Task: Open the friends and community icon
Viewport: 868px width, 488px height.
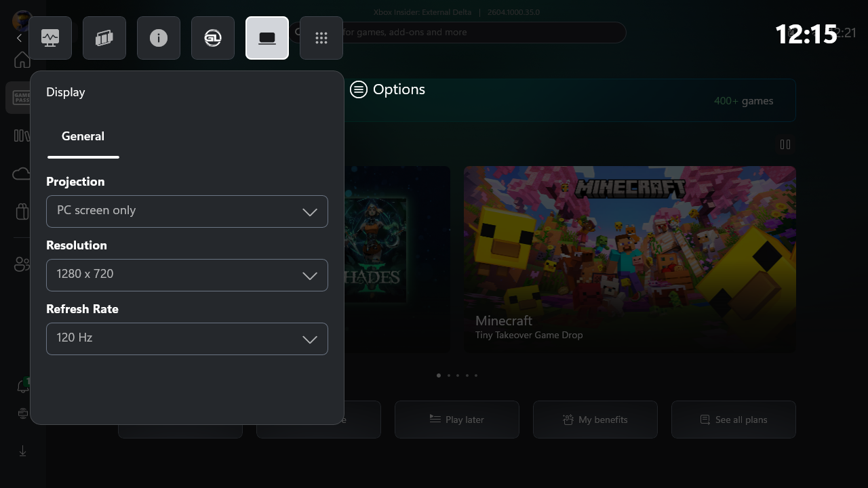Action: point(22,264)
